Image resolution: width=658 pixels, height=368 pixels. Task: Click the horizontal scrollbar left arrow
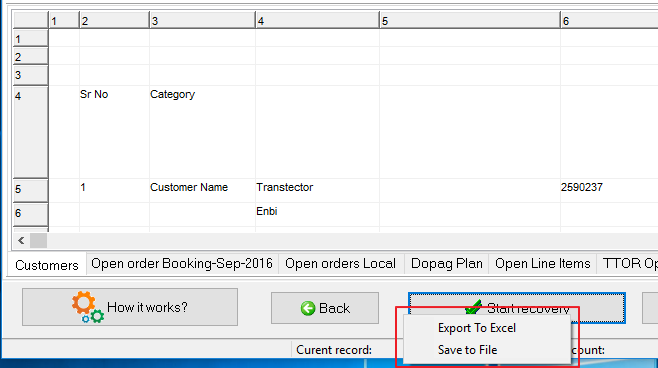coord(21,241)
